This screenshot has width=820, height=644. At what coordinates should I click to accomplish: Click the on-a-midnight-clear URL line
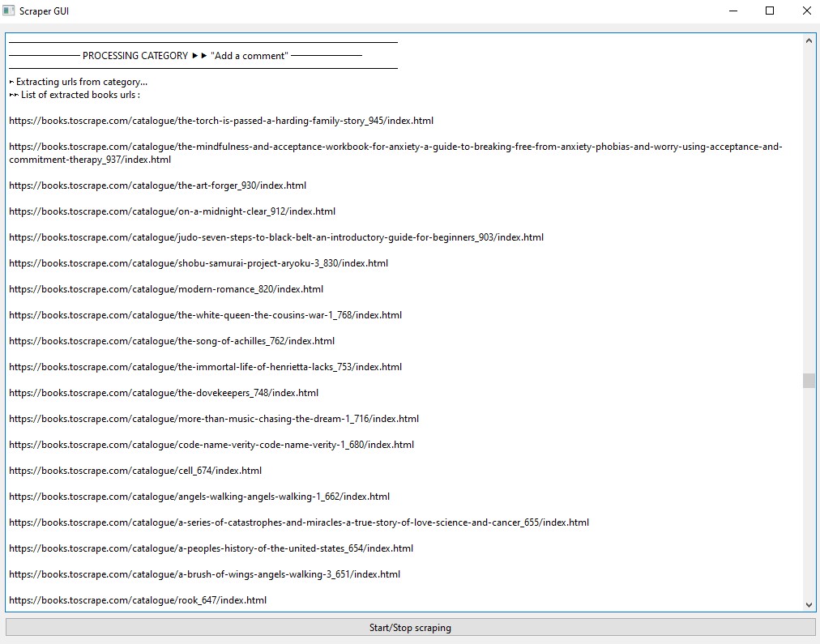pos(173,211)
